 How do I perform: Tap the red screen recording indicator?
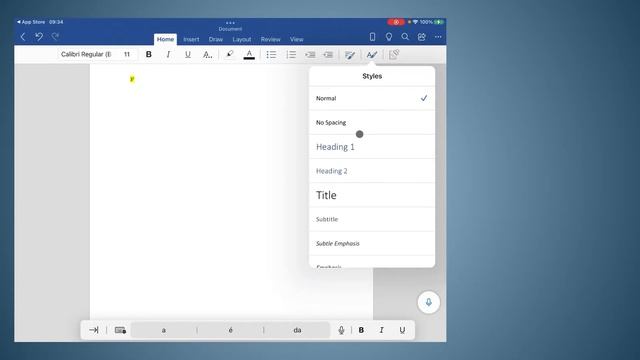(396, 22)
